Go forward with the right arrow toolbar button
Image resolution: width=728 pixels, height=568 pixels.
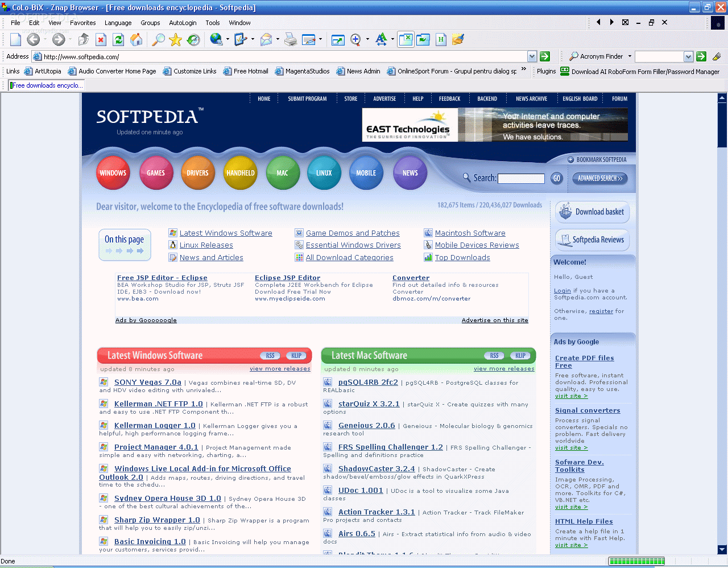59,39
